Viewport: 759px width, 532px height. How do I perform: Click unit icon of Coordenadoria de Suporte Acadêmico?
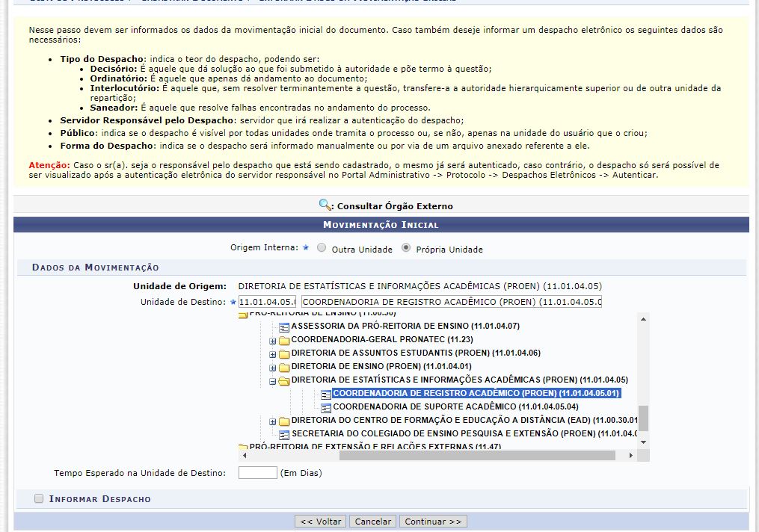pos(325,407)
